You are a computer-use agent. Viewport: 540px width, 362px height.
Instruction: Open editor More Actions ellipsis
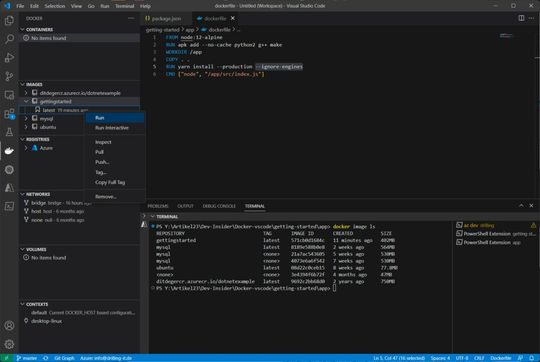point(531,18)
